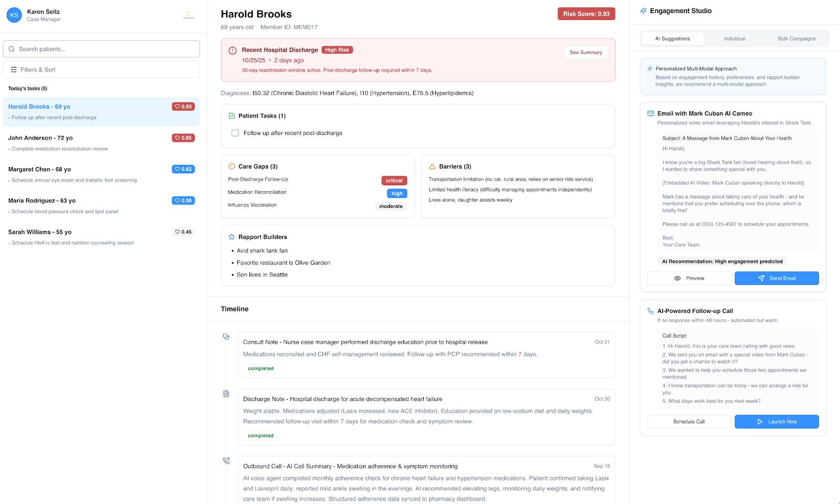Image resolution: width=840 pixels, height=504 pixels.
Task: Click the Patient Tasks checklist icon
Action: click(x=232, y=115)
